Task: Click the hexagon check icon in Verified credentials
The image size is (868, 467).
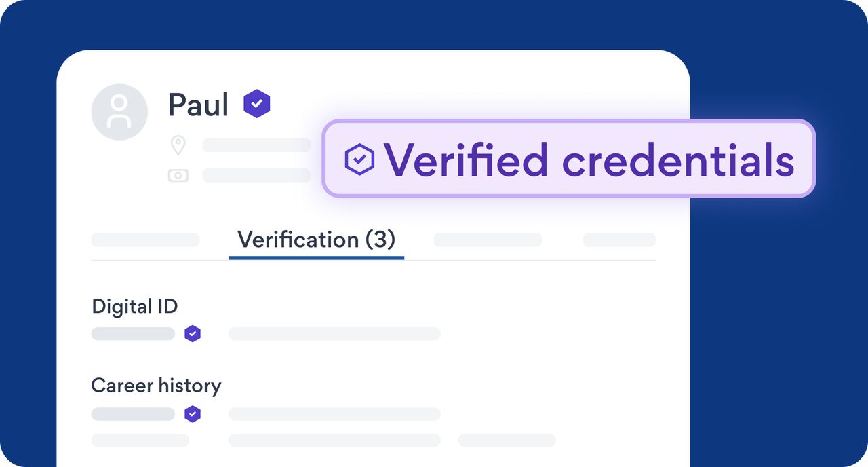Action: click(x=359, y=160)
